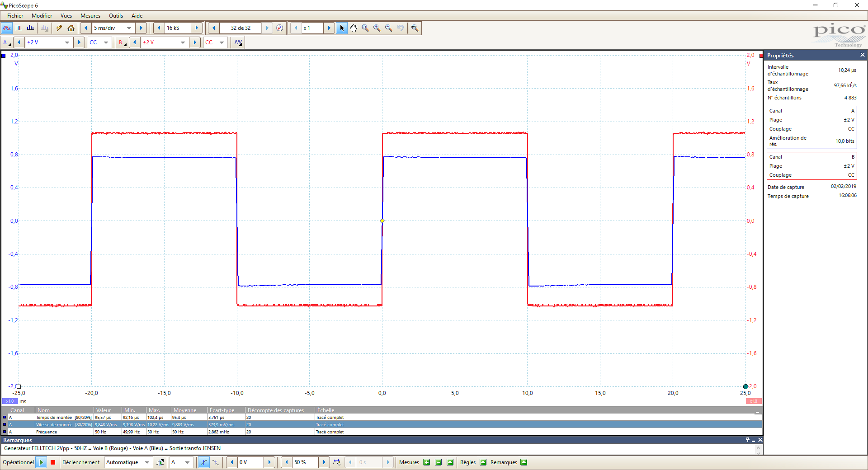The image size is (868, 470).
Task: Open the trigger source A dropdown
Action: tap(187, 462)
